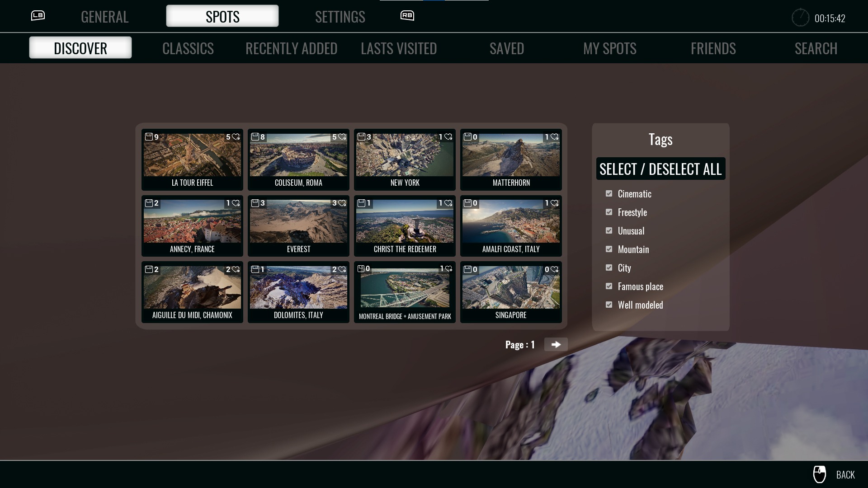This screenshot has width=868, height=488.
Task: Click the heart icon on Singapore card
Action: 555,269
